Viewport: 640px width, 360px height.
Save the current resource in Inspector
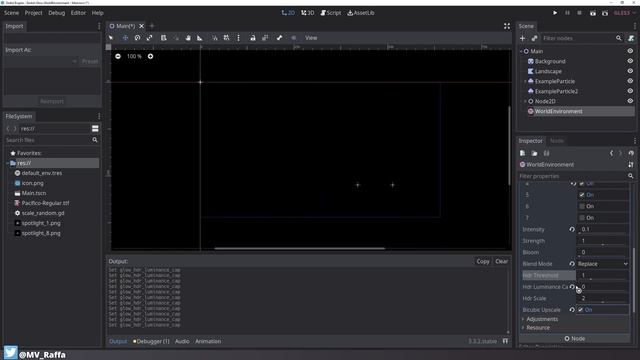pyautogui.click(x=546, y=153)
